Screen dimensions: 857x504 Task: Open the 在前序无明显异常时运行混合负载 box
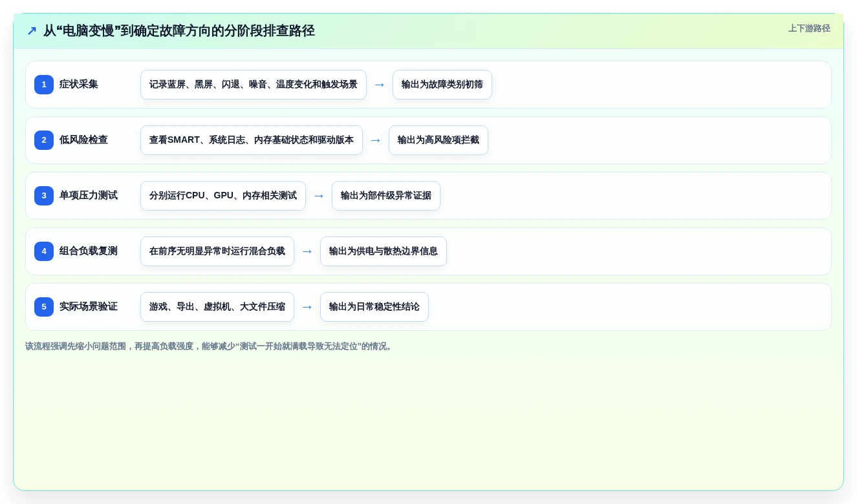(217, 251)
